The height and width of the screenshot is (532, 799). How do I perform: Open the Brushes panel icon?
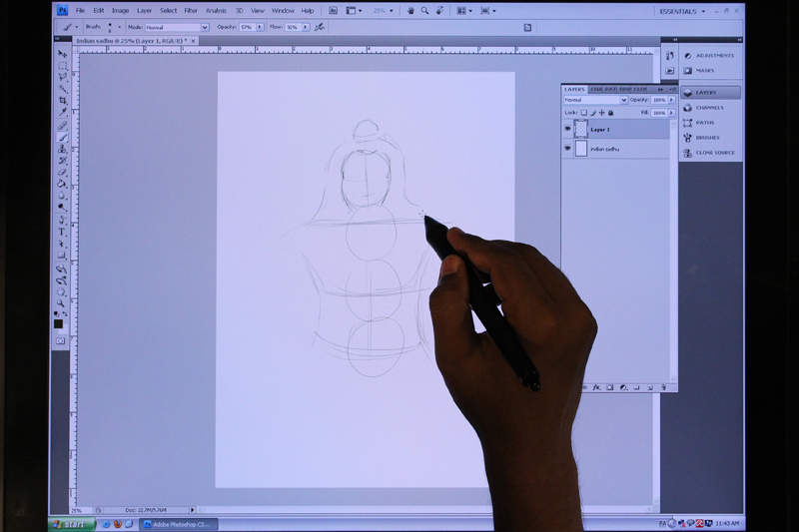(707, 138)
